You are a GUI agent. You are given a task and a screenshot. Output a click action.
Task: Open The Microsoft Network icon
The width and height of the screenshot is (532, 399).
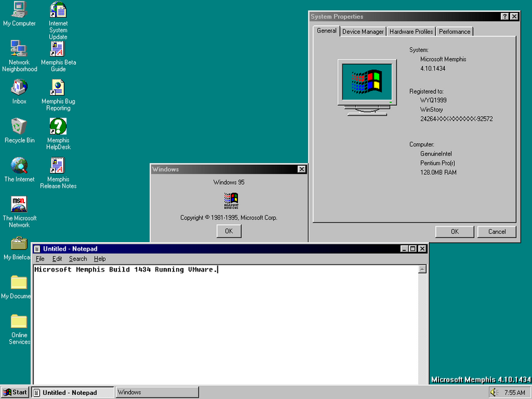pos(19,204)
